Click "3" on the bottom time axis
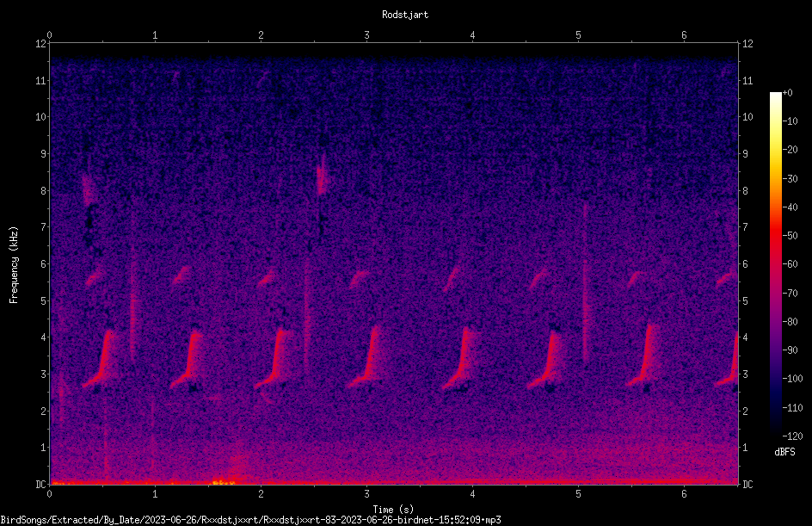Viewport: 812px width, 526px height. point(366,494)
